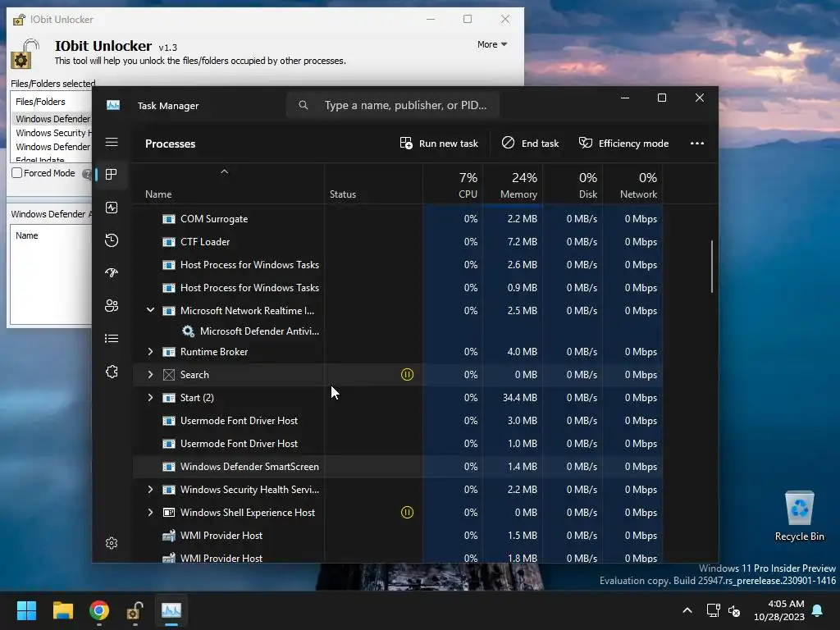840x630 pixels.
Task: Click the notification bell in system tray
Action: pos(818,610)
